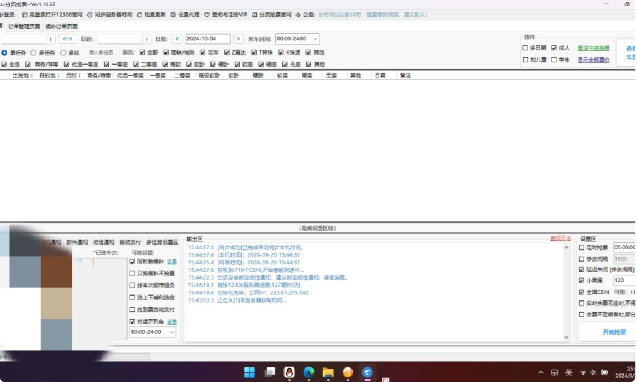Open 12306 official site toolbar icon
The image size is (637, 382).
(x=25, y=15)
